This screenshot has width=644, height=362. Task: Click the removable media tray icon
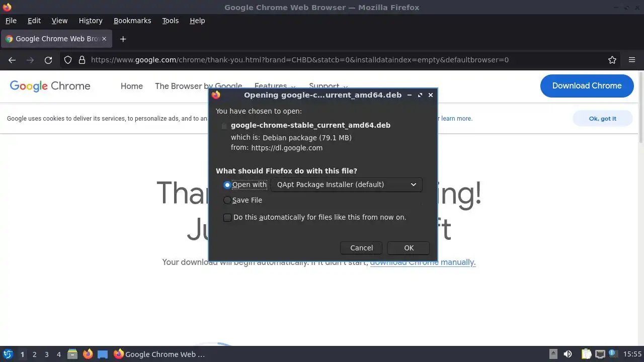[x=553, y=354]
